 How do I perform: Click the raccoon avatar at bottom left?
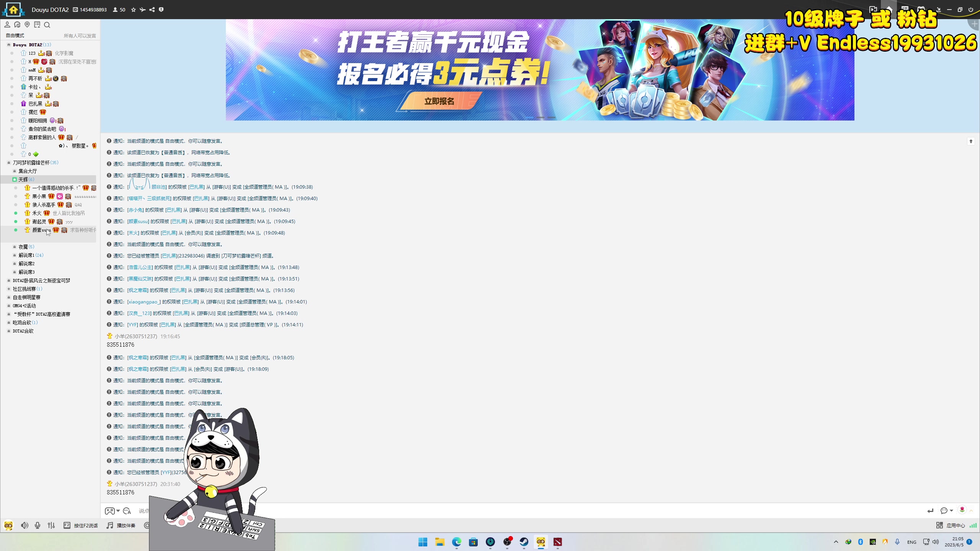(x=8, y=525)
